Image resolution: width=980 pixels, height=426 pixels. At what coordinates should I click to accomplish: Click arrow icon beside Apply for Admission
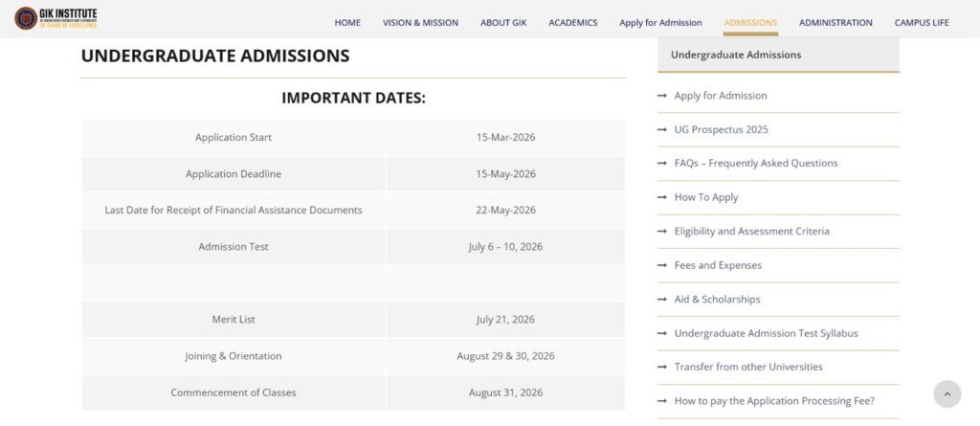click(x=662, y=96)
